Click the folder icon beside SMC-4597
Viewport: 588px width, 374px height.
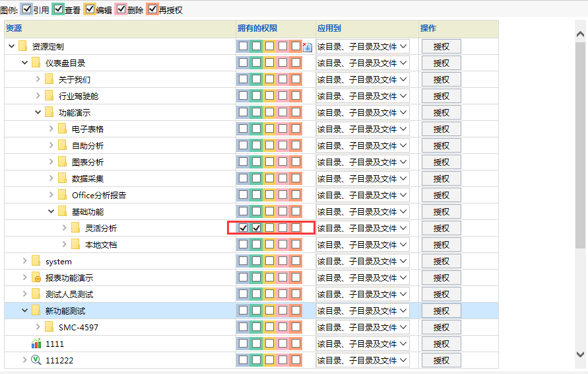click(x=49, y=327)
